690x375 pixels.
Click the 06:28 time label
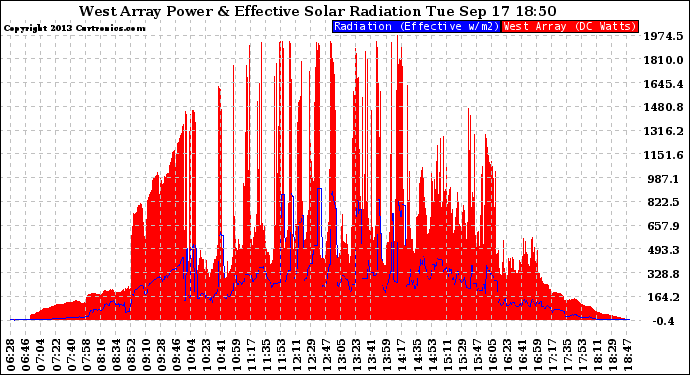point(11,354)
